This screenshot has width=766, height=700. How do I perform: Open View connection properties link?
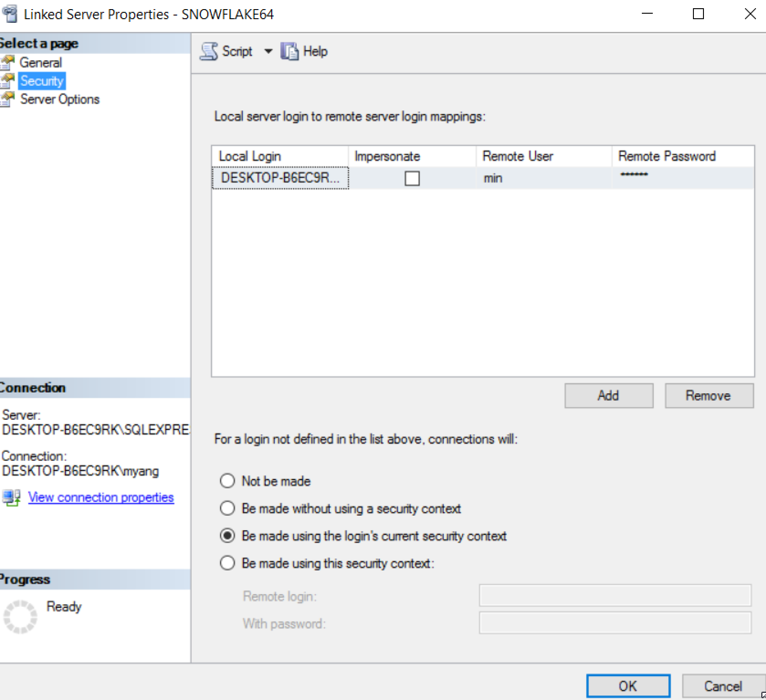(101, 497)
